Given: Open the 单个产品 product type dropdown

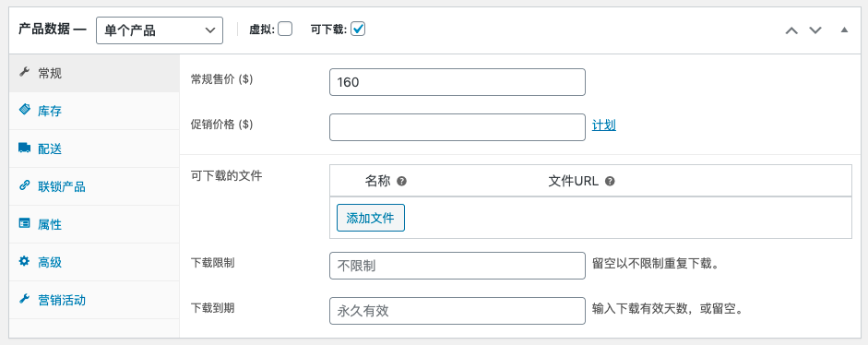Looking at the screenshot, I should click(x=160, y=30).
